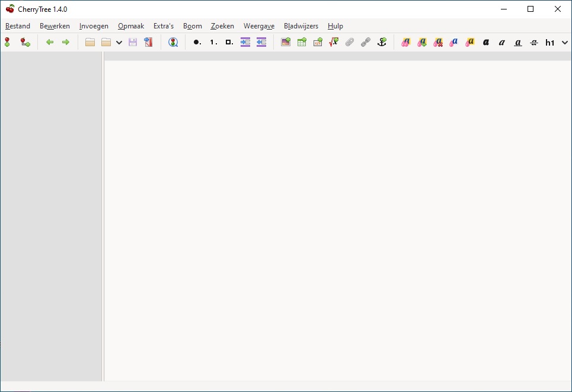This screenshot has width=572, height=392.
Task: Toggle underline text formatting
Action: (518, 42)
